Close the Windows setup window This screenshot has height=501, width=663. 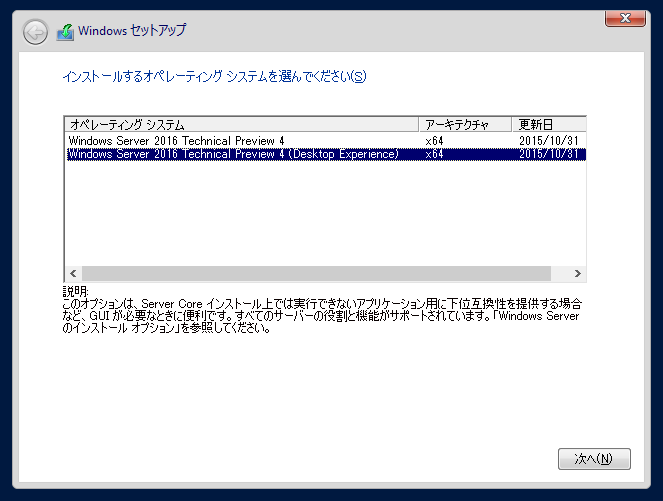click(x=625, y=18)
